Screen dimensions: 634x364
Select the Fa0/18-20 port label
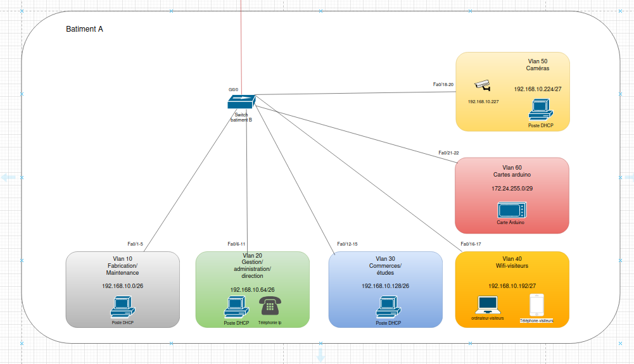pos(443,84)
